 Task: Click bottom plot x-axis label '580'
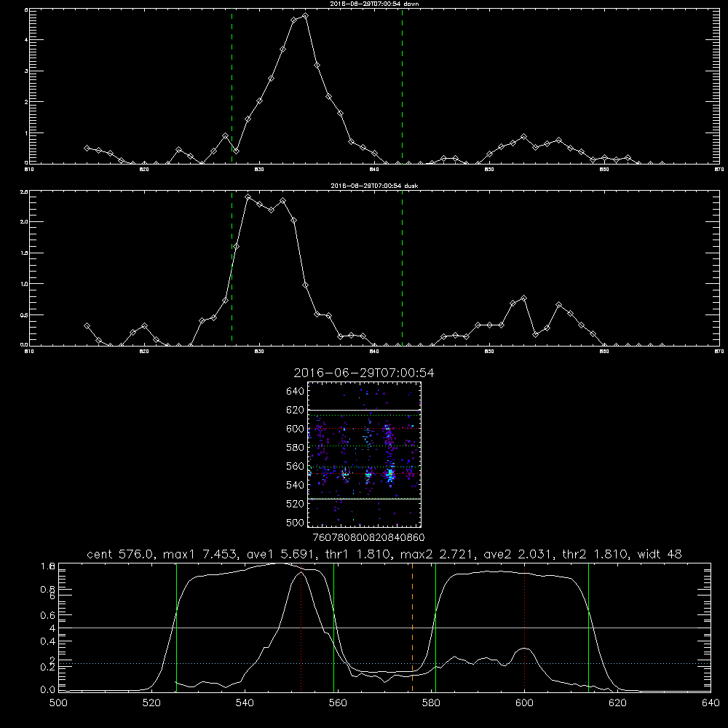tap(431, 703)
